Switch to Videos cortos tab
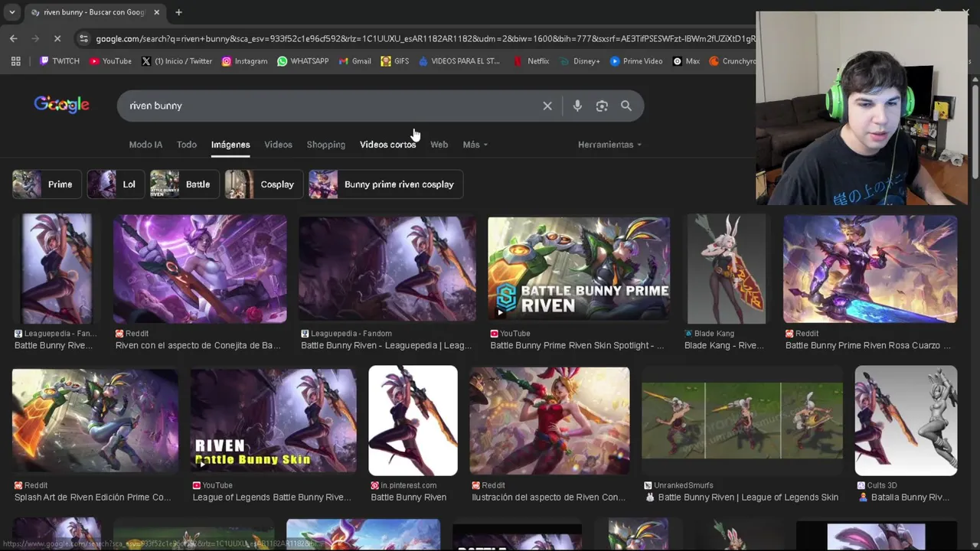 (x=387, y=145)
